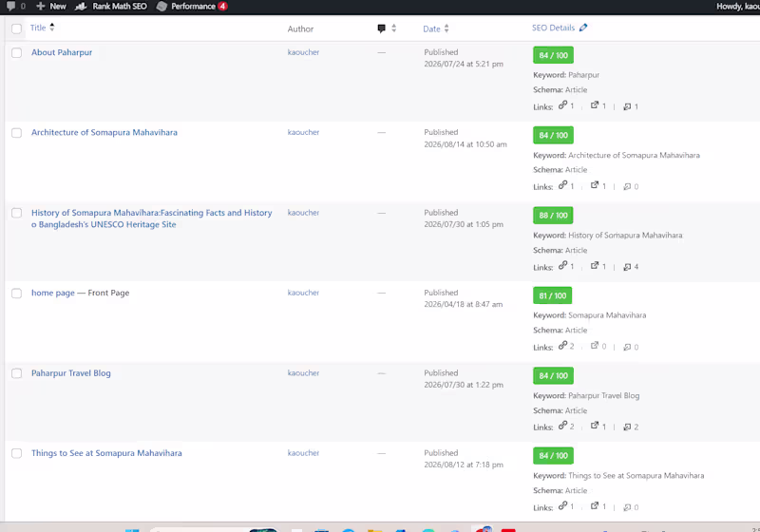Screen dimensions: 760x532
Task: Open Architecture of Somapura Mahavihara page
Action: (x=104, y=132)
